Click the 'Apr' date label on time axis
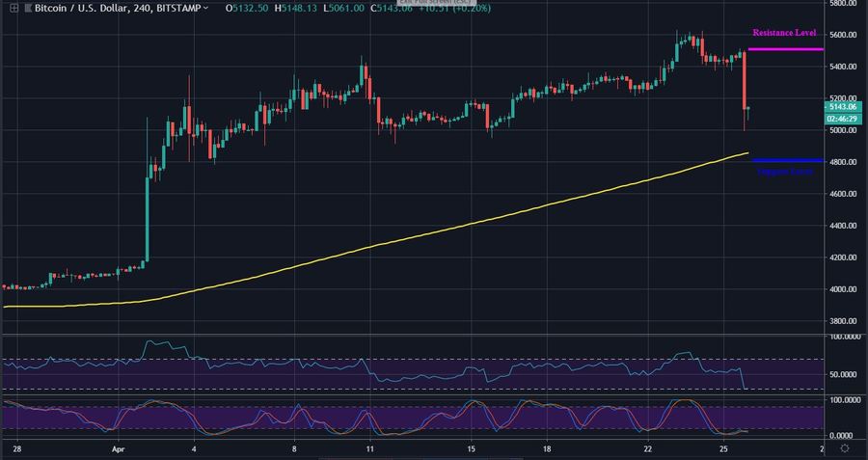The width and height of the screenshot is (868, 460). pyautogui.click(x=118, y=449)
